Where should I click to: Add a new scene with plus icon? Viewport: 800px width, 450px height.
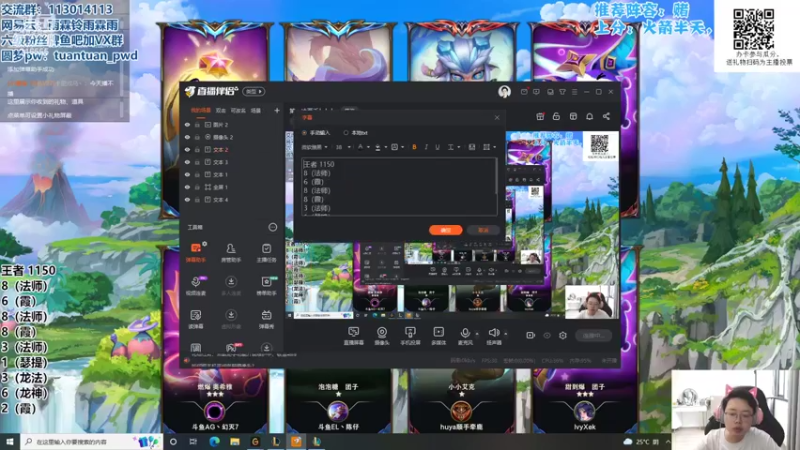pyautogui.click(x=277, y=110)
